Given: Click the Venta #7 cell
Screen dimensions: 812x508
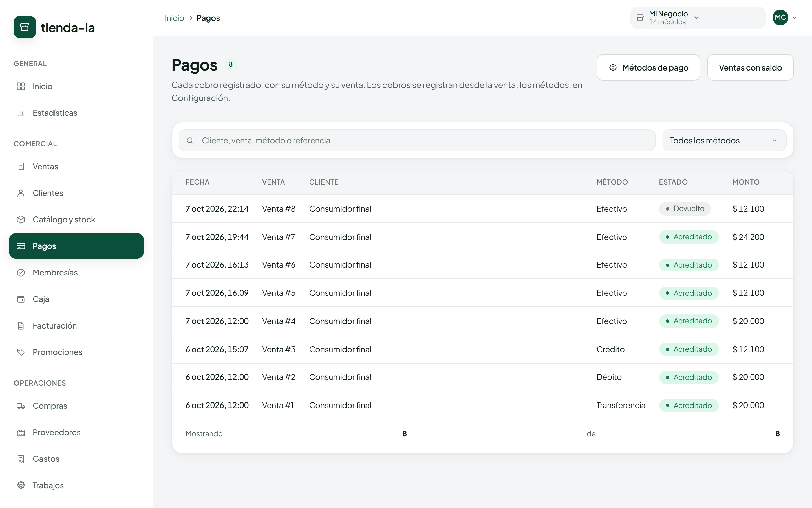Looking at the screenshot, I should [279, 237].
